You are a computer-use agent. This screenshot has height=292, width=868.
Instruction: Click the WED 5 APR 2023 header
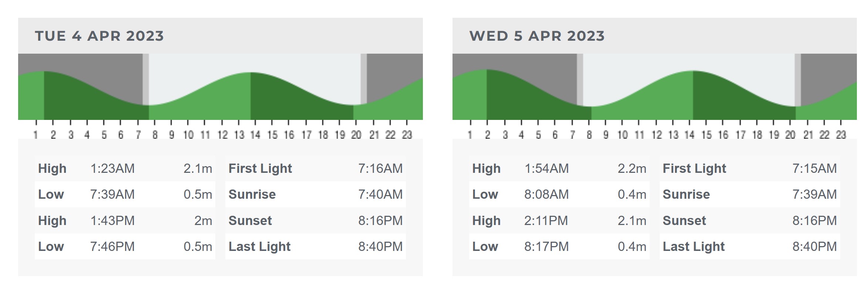pos(537,36)
